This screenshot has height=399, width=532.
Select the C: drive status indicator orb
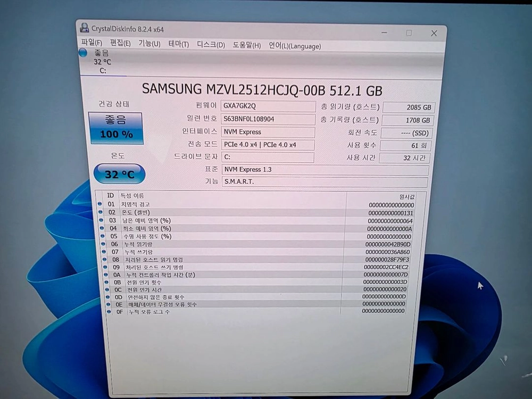(83, 53)
